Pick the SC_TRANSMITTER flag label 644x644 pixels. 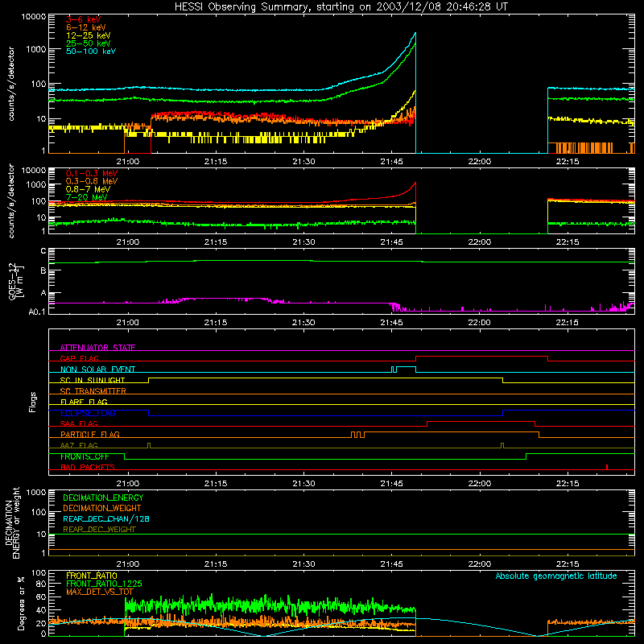point(93,391)
